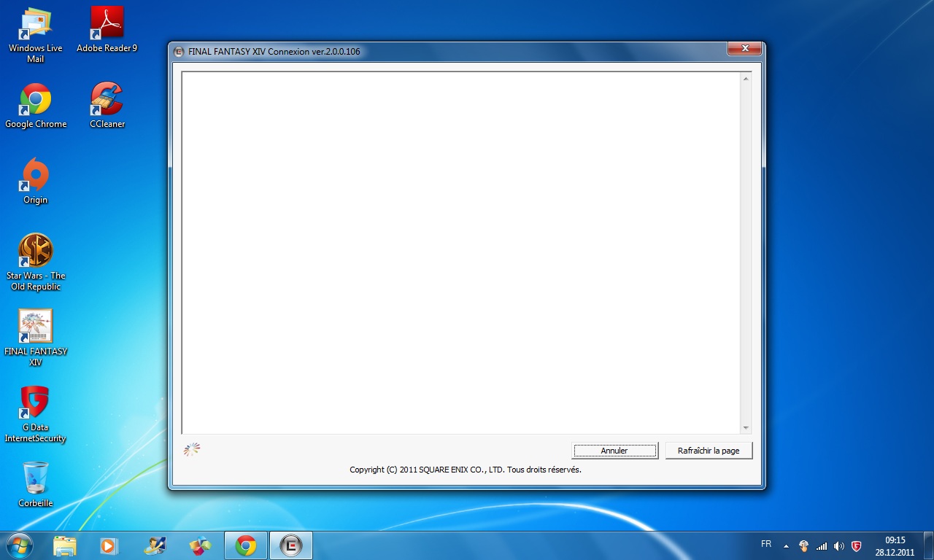Click the hand-pointer tray icon
Screen dimensions: 934x560
(803, 545)
